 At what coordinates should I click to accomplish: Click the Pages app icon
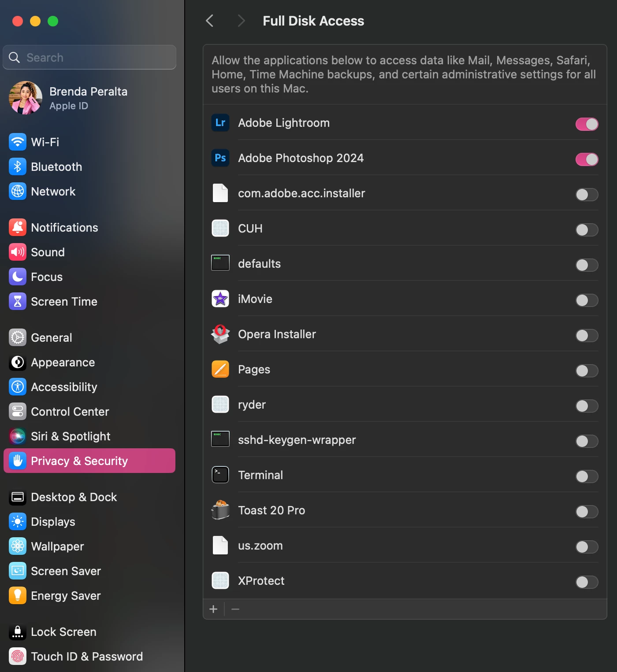click(x=220, y=369)
